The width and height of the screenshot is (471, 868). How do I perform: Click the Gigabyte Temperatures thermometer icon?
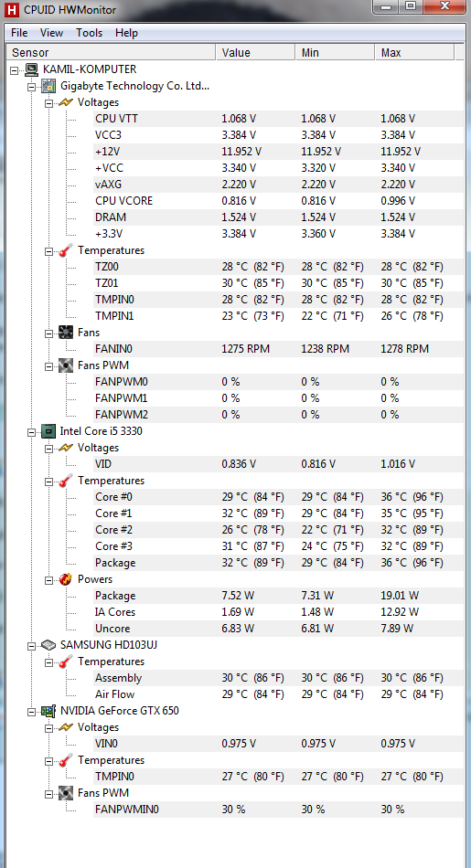click(x=66, y=250)
